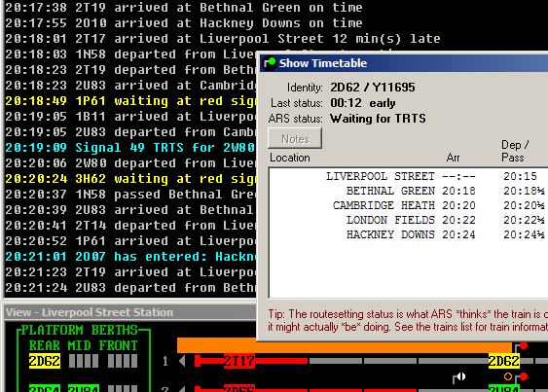This screenshot has width=548, height=392.
Task: Select the empty front berth for platform 1
Action: pos(123,361)
